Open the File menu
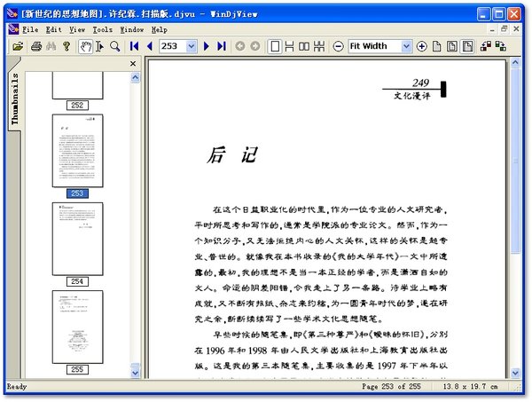 [30, 29]
